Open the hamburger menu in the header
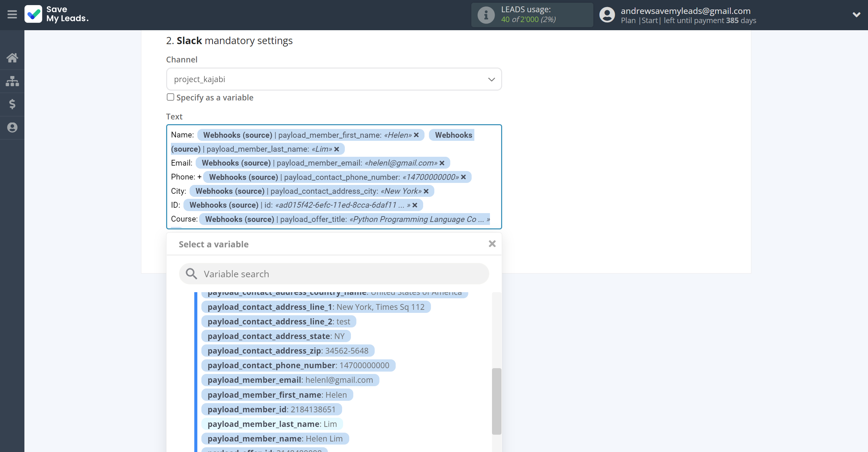The height and width of the screenshot is (452, 868). coord(12,15)
